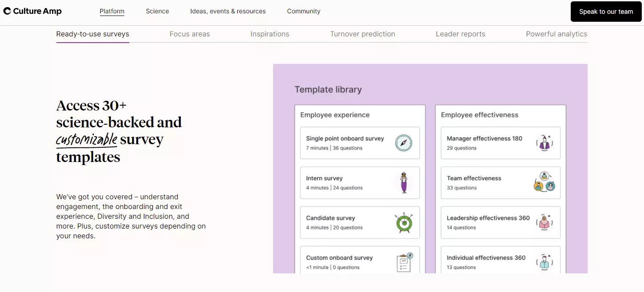Click the 'We've got you covered' paragraph
Image resolution: width=644 pixels, height=292 pixels.
point(131,217)
